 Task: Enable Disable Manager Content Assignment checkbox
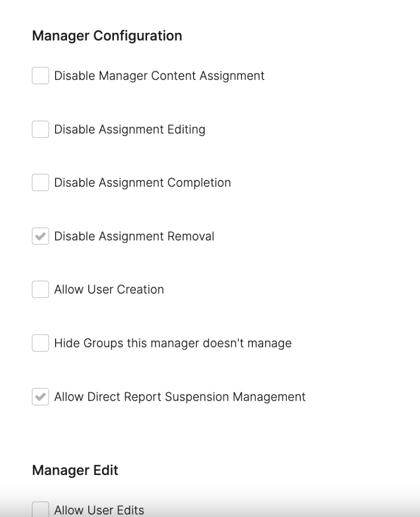click(40, 76)
